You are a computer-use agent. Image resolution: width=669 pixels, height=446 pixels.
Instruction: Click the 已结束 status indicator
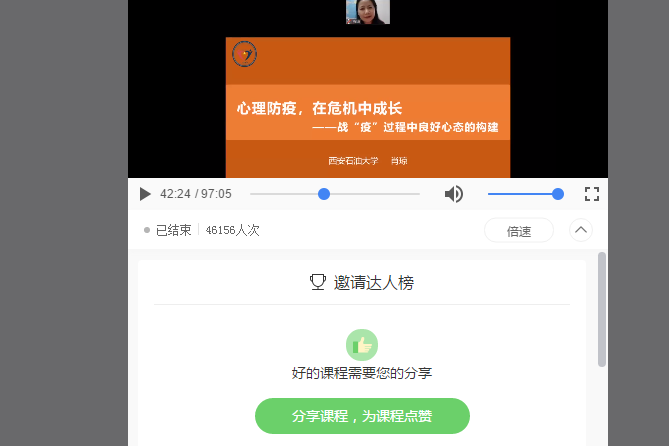pyautogui.click(x=168, y=230)
